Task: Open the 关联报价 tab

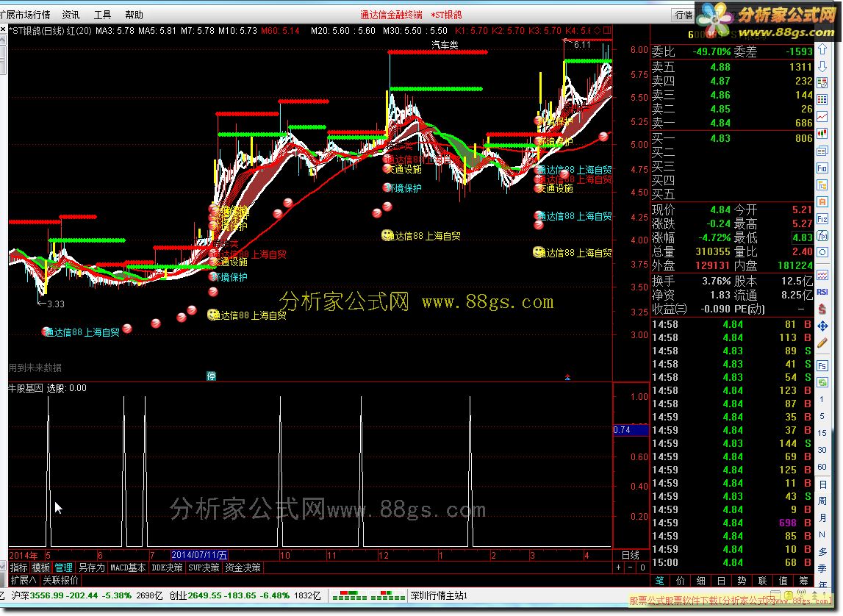Action: 60,581
